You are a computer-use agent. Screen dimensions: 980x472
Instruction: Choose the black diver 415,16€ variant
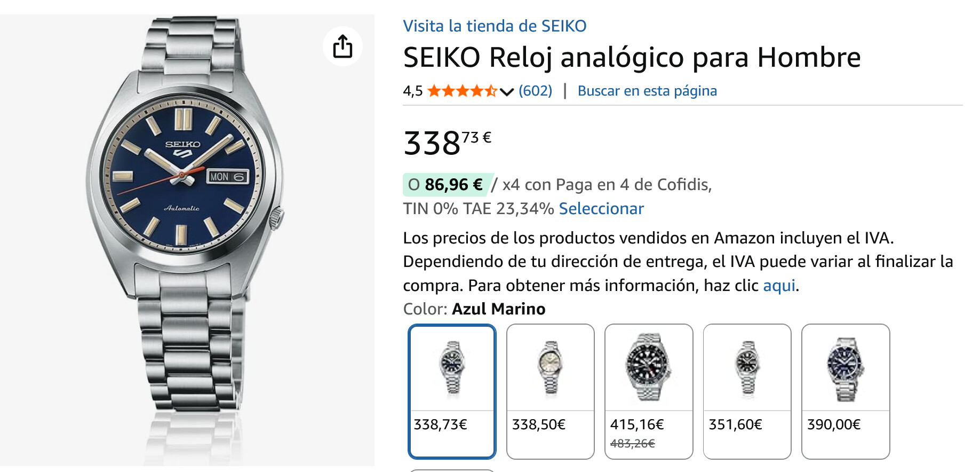tap(648, 391)
